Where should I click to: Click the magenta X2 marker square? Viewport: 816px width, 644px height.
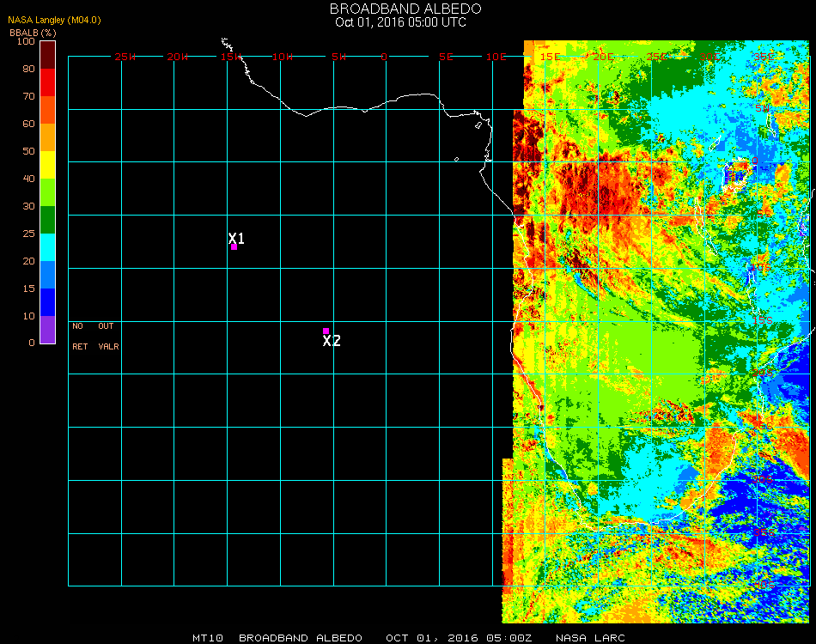pos(326,331)
